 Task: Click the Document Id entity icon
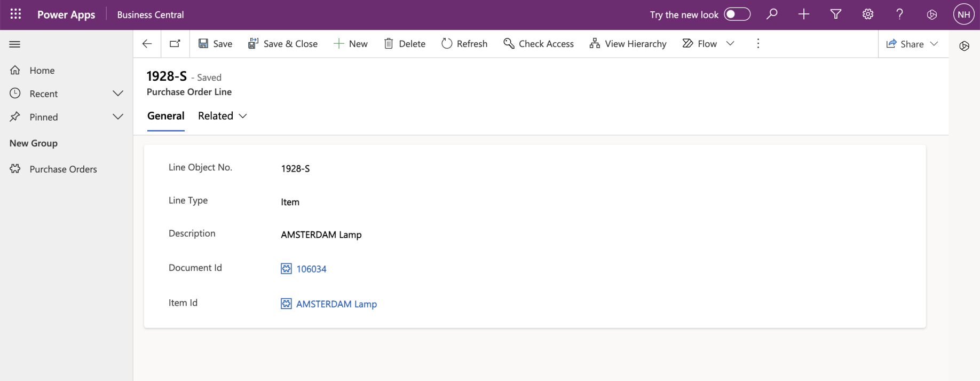pos(286,269)
